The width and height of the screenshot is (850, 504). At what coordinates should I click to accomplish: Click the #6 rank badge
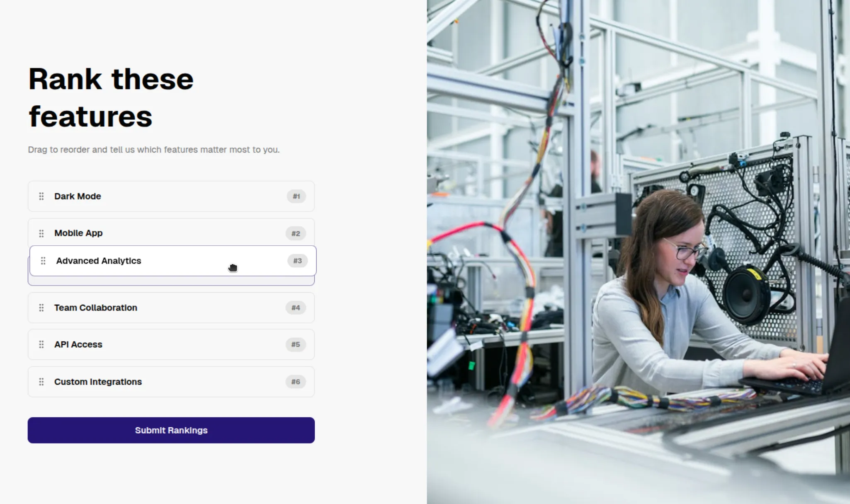click(296, 382)
